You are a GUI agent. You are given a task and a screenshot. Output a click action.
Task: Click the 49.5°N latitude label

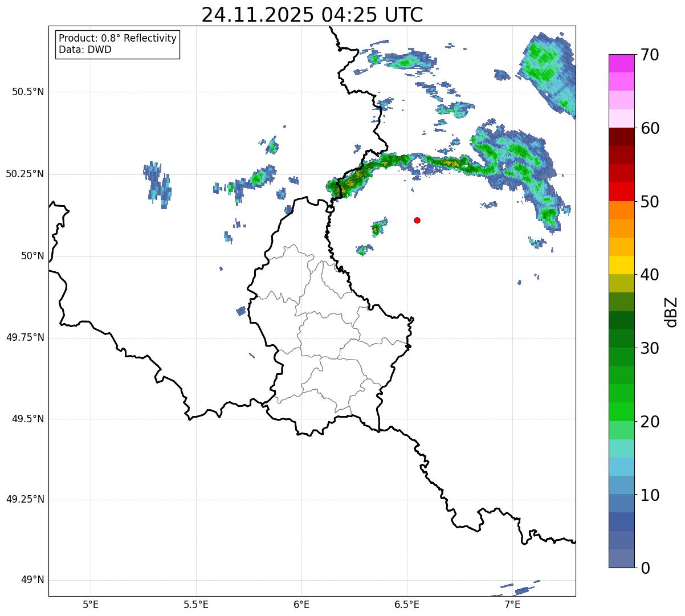[28, 419]
